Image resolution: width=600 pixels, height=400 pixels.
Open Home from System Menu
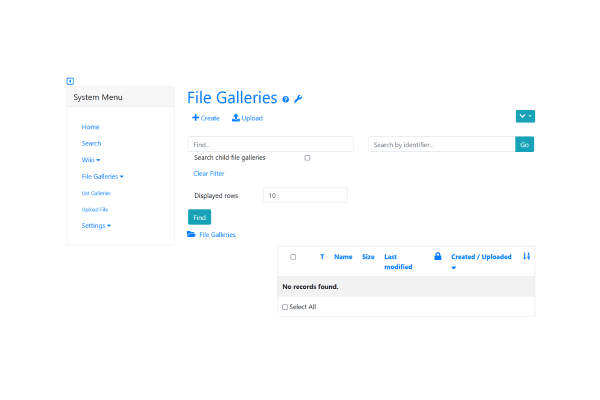(x=91, y=127)
